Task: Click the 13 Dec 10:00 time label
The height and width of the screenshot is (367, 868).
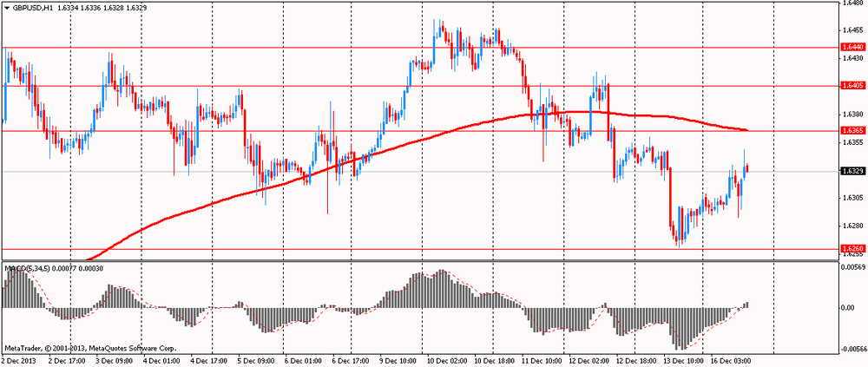Action: (684, 360)
